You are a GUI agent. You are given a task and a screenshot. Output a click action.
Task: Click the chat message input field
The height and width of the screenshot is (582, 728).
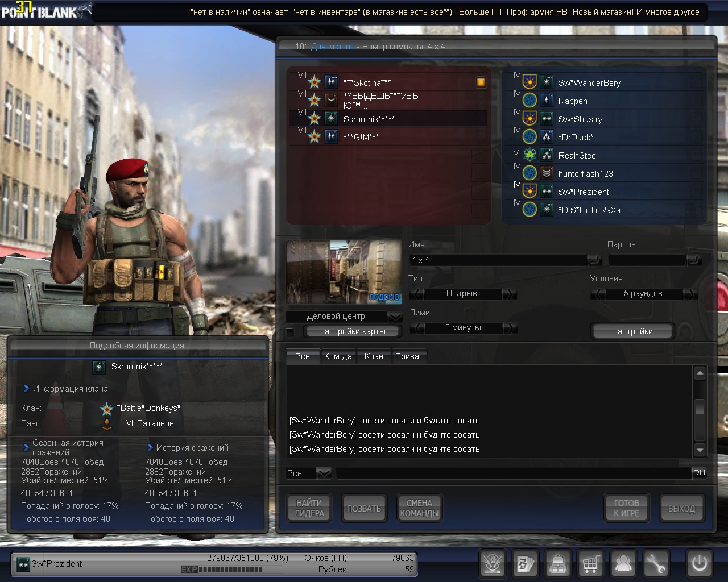pyautogui.click(x=514, y=473)
